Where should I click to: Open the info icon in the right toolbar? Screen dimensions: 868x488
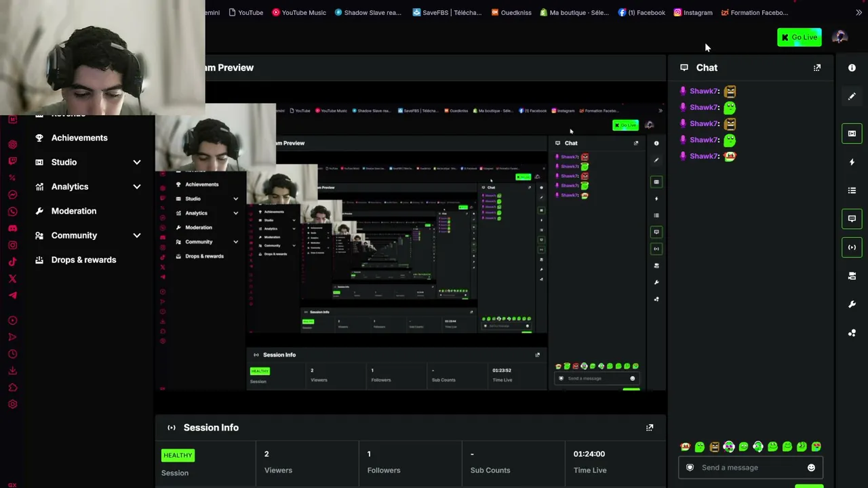point(852,68)
